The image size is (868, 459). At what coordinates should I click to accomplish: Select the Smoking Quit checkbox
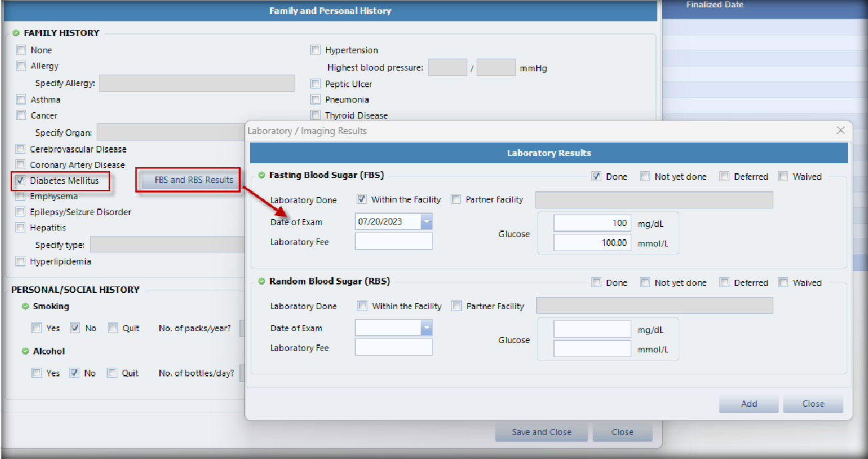[x=113, y=328]
